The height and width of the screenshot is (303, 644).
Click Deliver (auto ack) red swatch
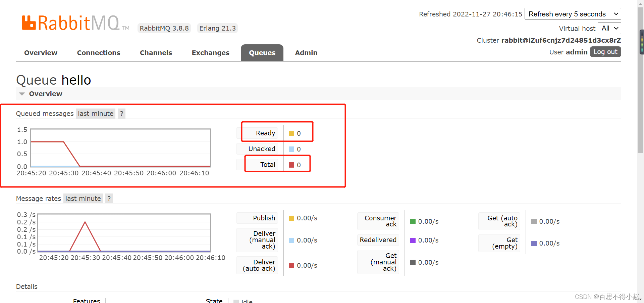[x=291, y=265]
